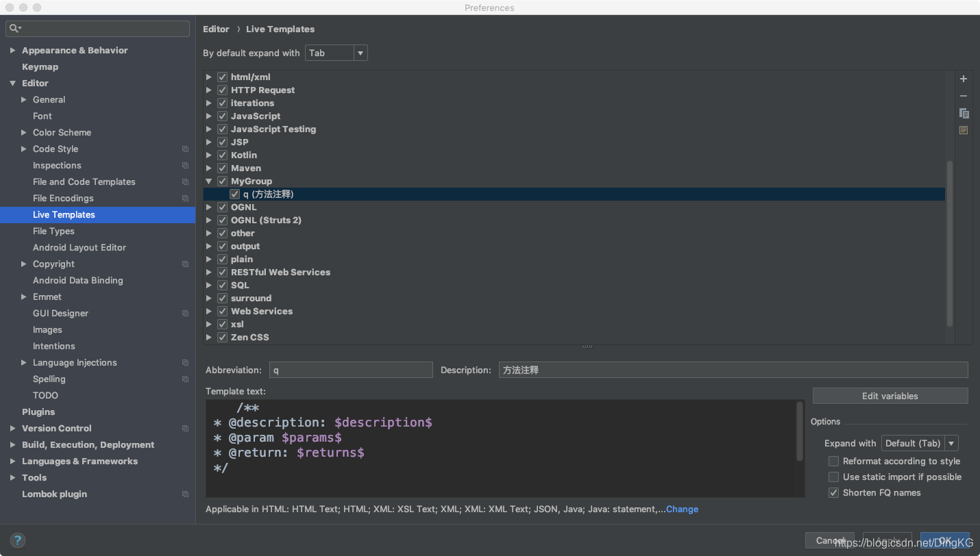
Task: Click the add template plus icon
Action: pyautogui.click(x=963, y=79)
